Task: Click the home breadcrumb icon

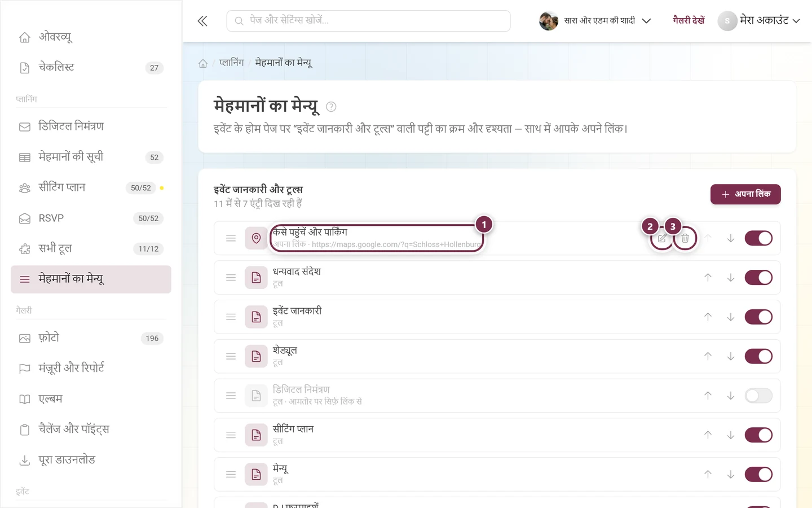Action: click(203, 63)
